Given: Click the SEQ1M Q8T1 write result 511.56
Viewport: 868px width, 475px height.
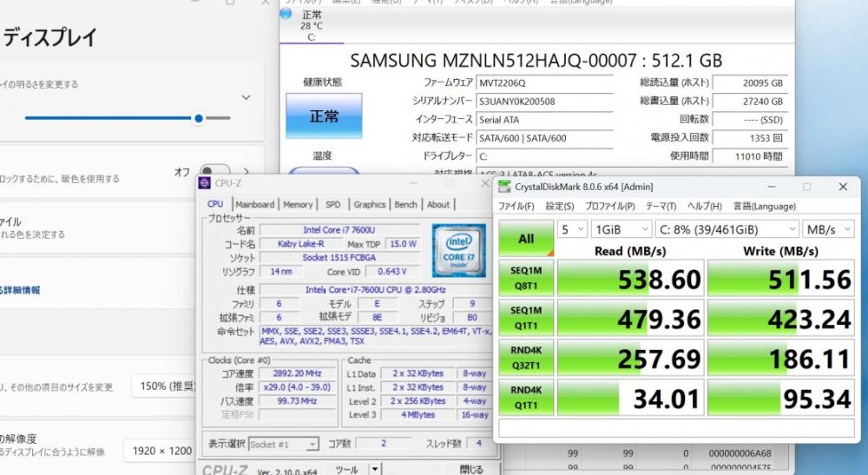Looking at the screenshot, I should point(781,278).
